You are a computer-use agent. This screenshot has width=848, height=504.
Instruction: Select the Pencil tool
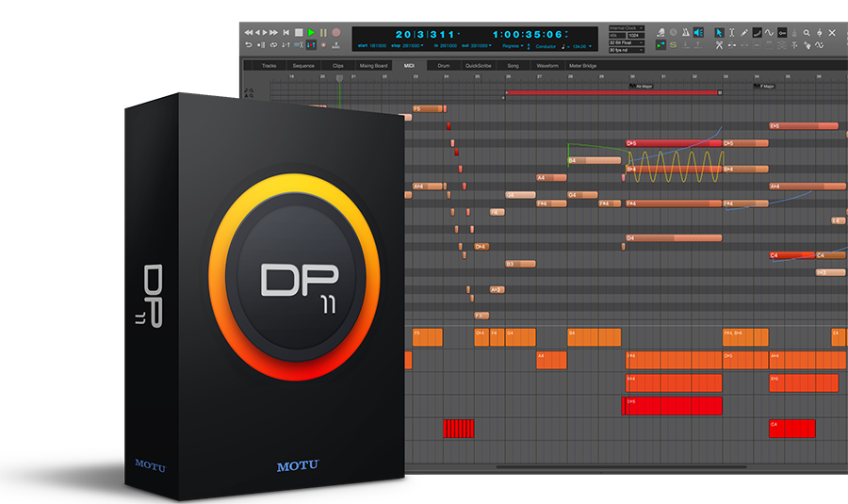(744, 33)
